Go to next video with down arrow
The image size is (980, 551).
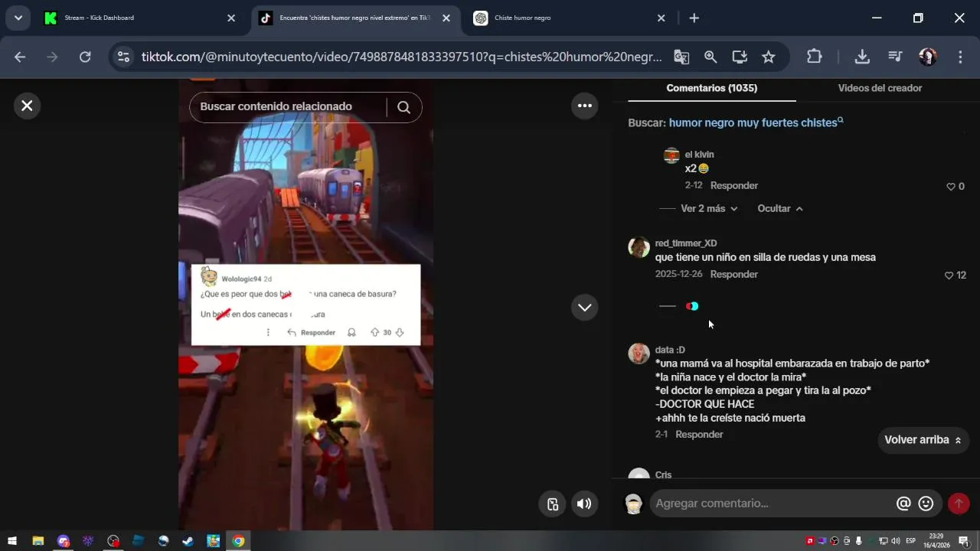(x=585, y=307)
